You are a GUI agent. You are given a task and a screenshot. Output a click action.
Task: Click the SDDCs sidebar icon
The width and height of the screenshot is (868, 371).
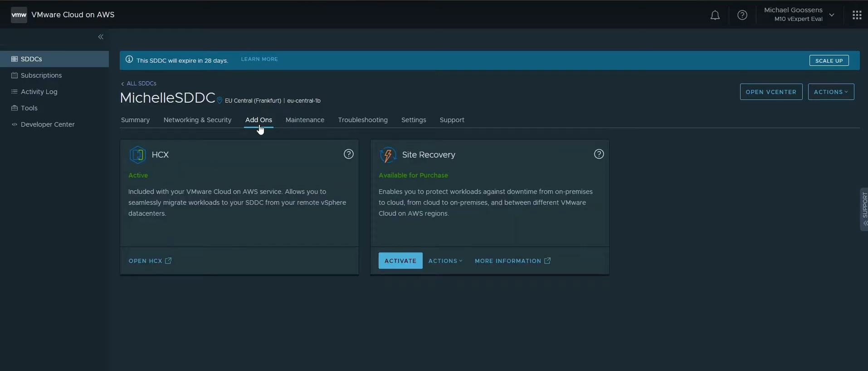(15, 59)
